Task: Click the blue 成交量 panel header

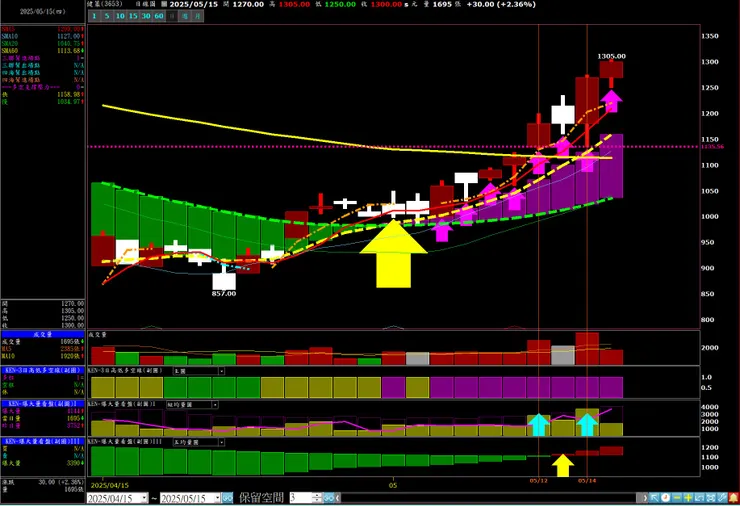Action: click(x=42, y=334)
